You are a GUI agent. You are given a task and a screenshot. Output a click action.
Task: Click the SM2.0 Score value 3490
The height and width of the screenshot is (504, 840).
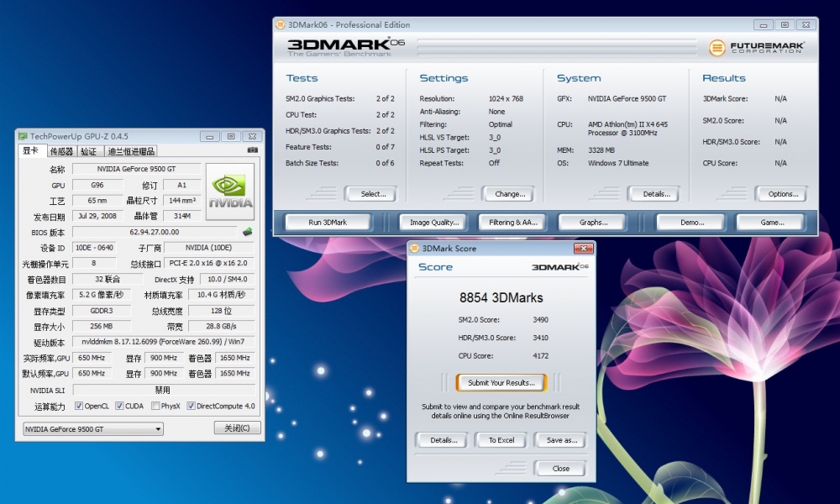(x=540, y=320)
